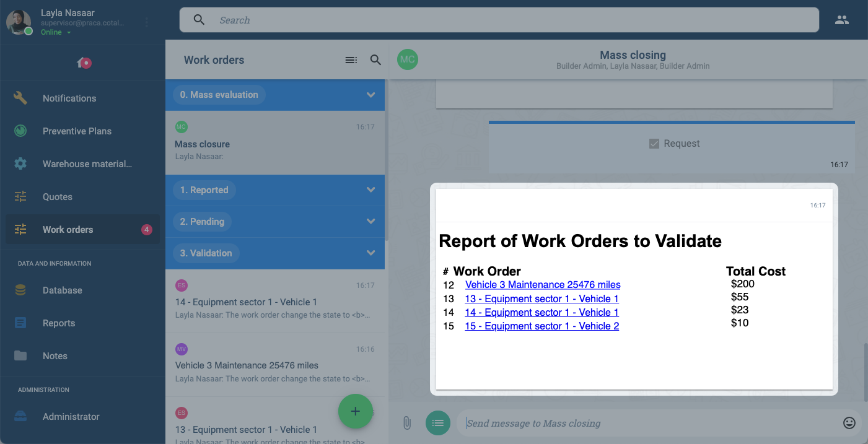Open the emoji picker
The height and width of the screenshot is (444, 868).
pos(849,423)
